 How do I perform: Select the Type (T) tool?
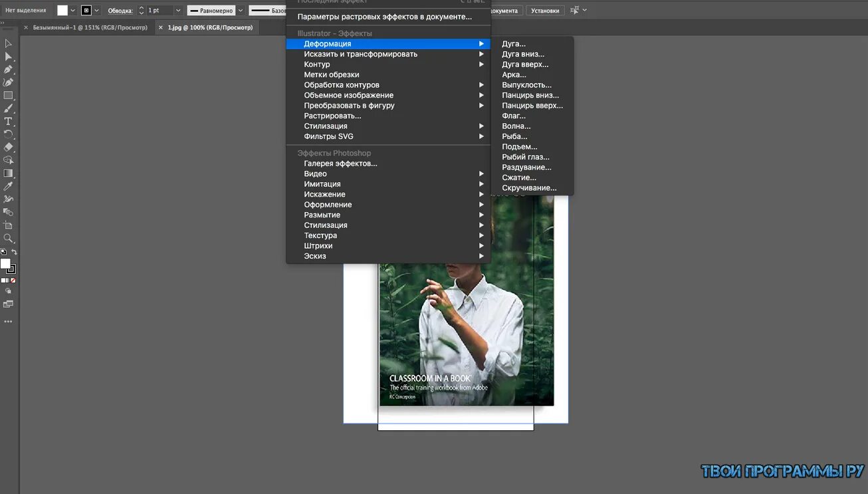[x=8, y=121]
